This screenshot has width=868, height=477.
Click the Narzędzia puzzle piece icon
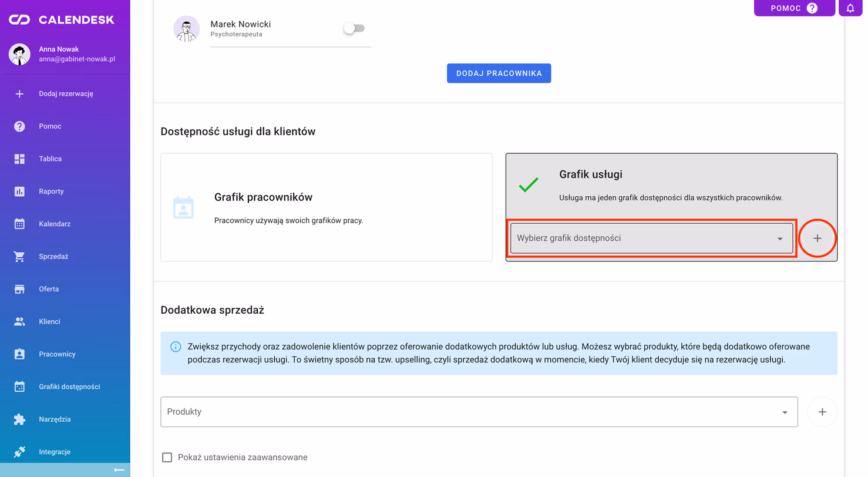coord(19,419)
